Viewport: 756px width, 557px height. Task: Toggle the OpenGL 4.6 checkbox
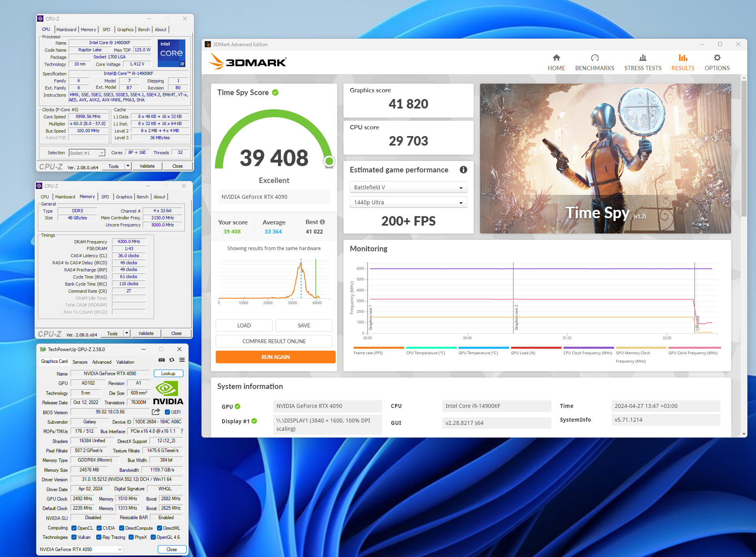pyautogui.click(x=153, y=537)
